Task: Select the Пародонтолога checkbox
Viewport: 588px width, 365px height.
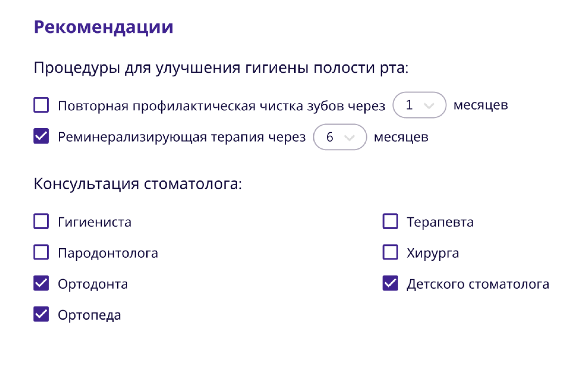Action: pyautogui.click(x=41, y=252)
